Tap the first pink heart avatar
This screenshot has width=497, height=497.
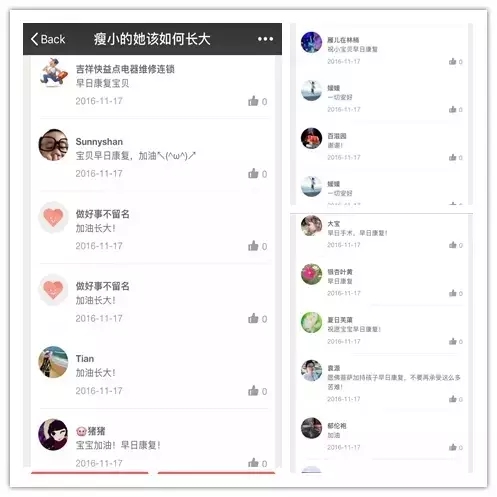pos(53,217)
